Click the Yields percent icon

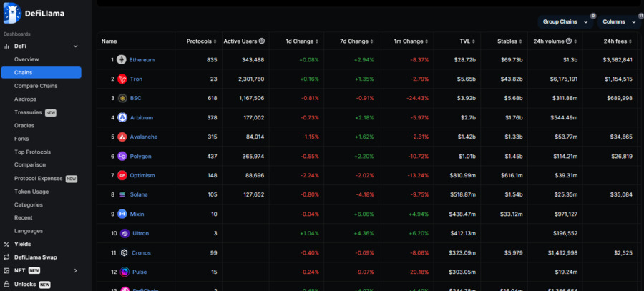6,245
